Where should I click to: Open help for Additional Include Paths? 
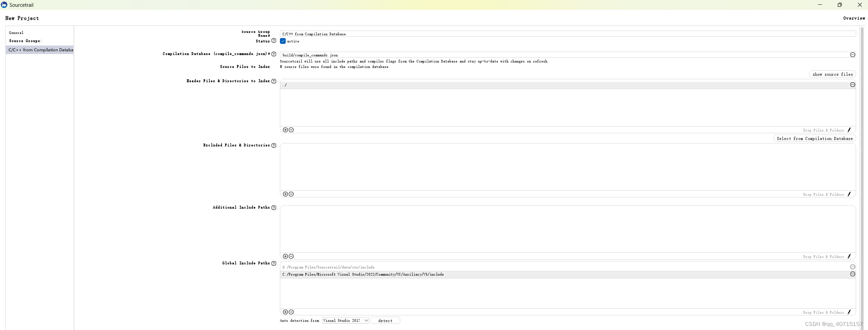point(274,208)
